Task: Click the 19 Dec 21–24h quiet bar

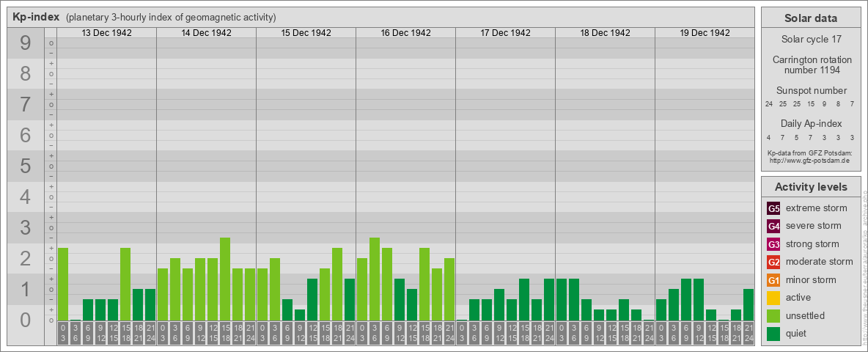Action: click(x=749, y=304)
